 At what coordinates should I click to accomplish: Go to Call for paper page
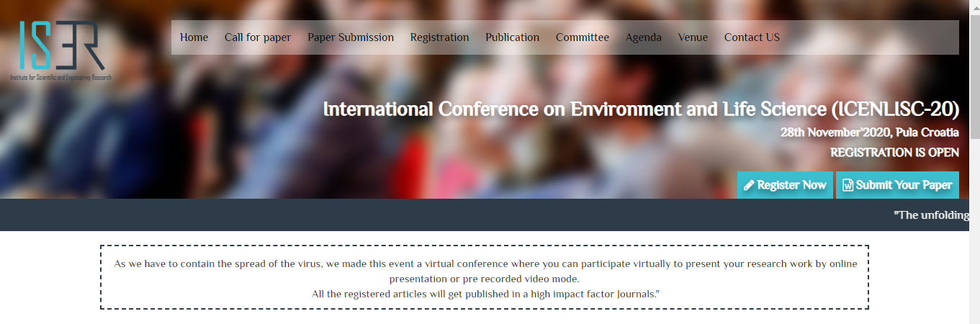(258, 37)
